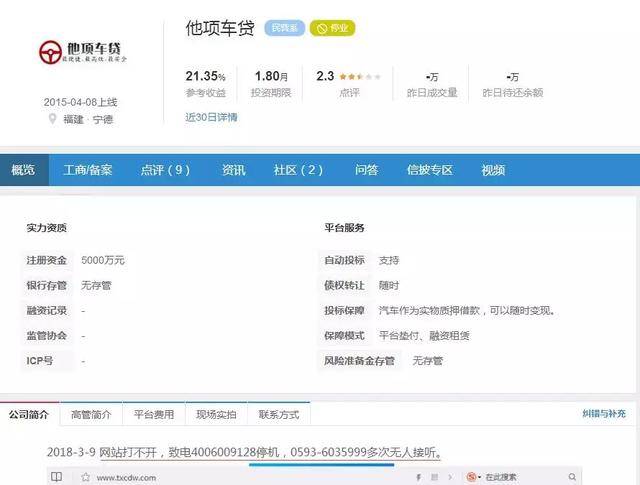
Task: Click the bookmark star icon beside www.txcdw.com
Action: click(85, 477)
